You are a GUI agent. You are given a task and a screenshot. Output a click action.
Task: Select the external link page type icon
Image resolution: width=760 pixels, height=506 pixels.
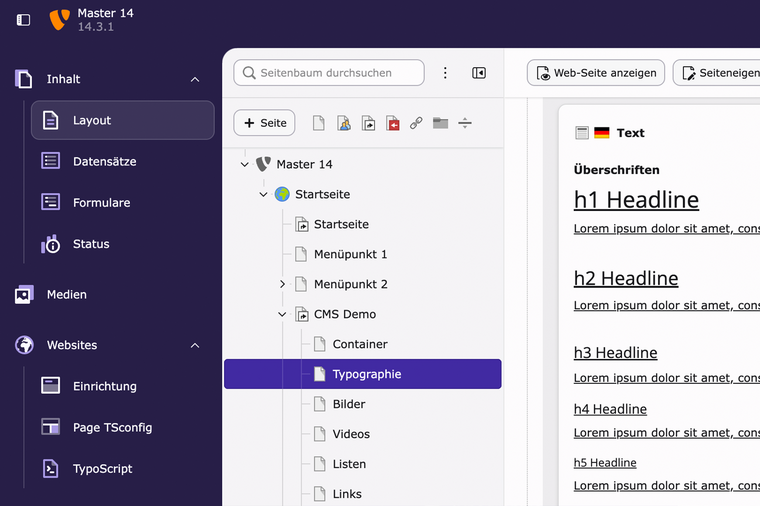[416, 123]
